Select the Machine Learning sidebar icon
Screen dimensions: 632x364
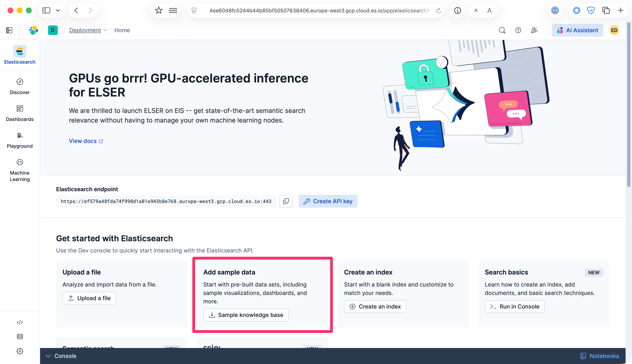(x=19, y=162)
